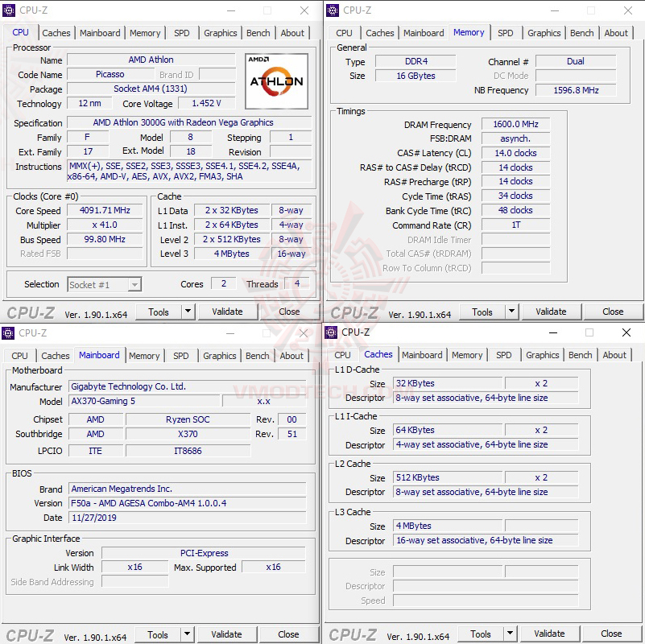Click memory Type value DDR4
Screen dimensions: 645x644
pos(416,61)
